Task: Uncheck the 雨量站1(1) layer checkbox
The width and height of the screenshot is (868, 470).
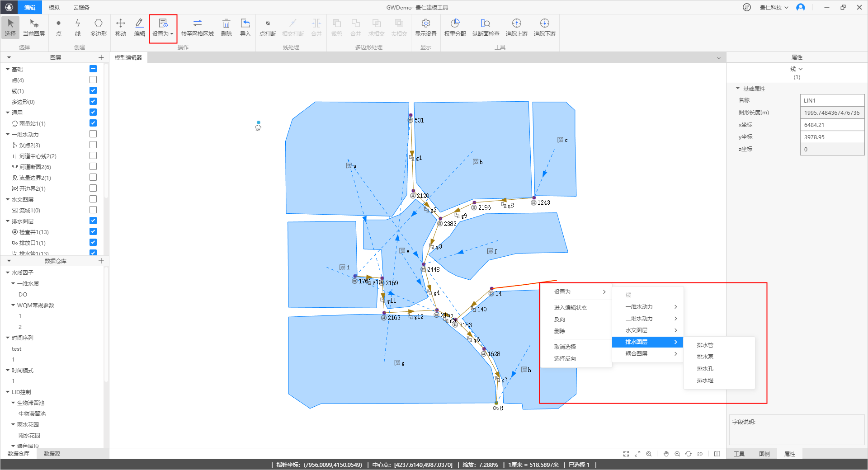Action: (x=93, y=123)
